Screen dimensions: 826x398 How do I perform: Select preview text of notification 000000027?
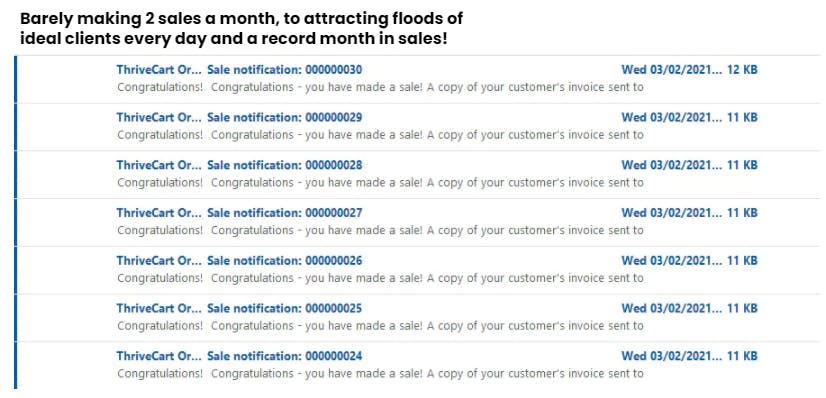[380, 230]
